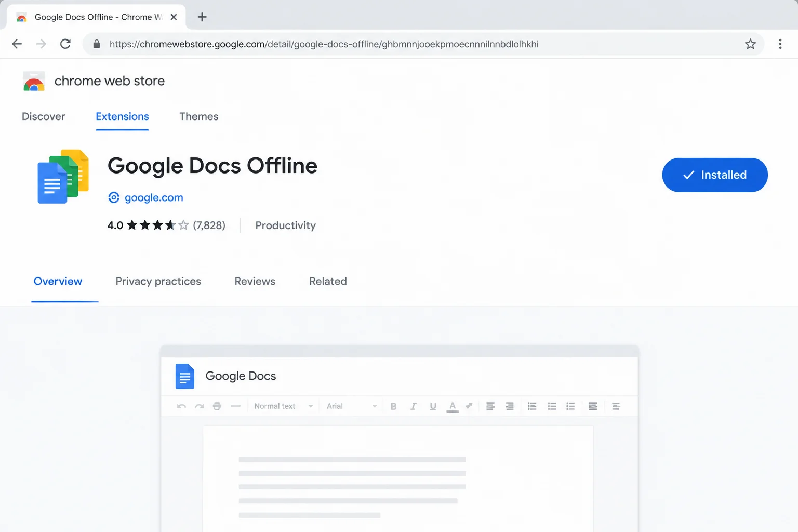Click the Bold icon in the Docs preview
The height and width of the screenshot is (532, 798).
(x=393, y=406)
